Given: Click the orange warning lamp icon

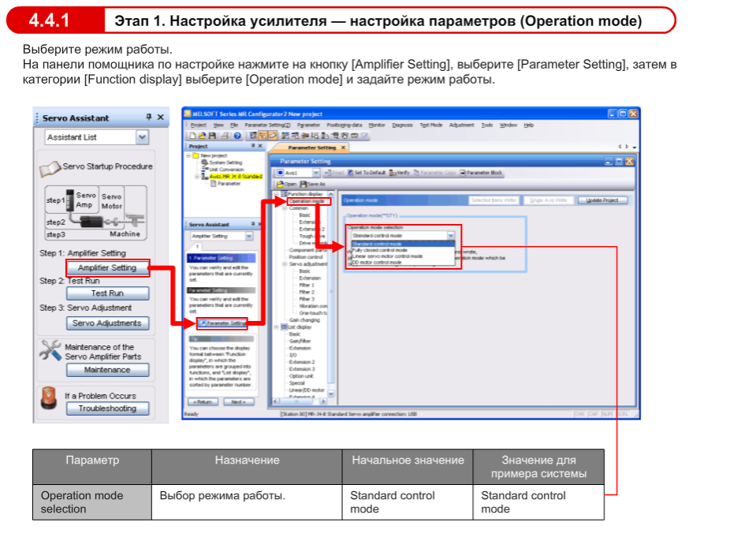Looking at the screenshot, I should (x=48, y=400).
